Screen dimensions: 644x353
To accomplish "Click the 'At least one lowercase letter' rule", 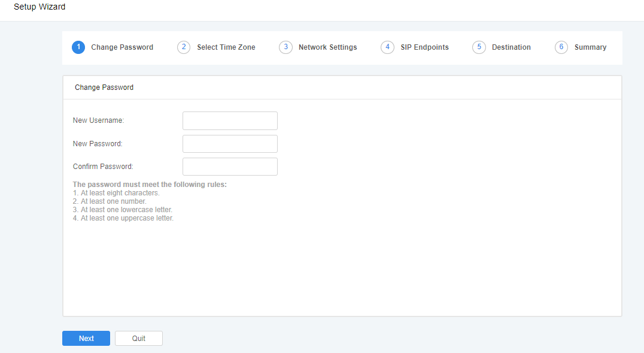I will click(122, 210).
